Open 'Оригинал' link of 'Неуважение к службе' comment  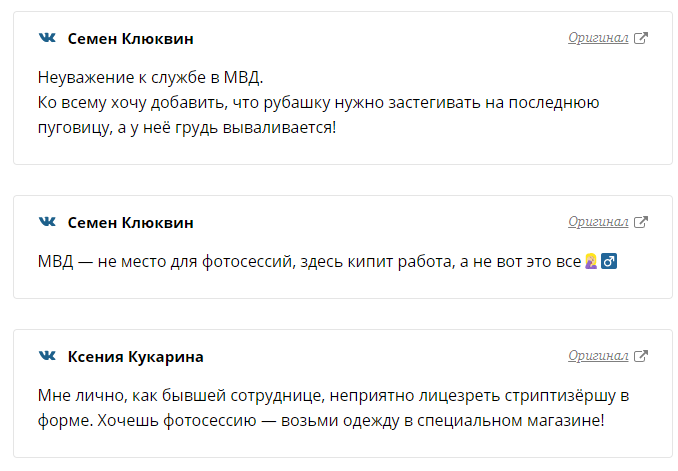point(598,38)
